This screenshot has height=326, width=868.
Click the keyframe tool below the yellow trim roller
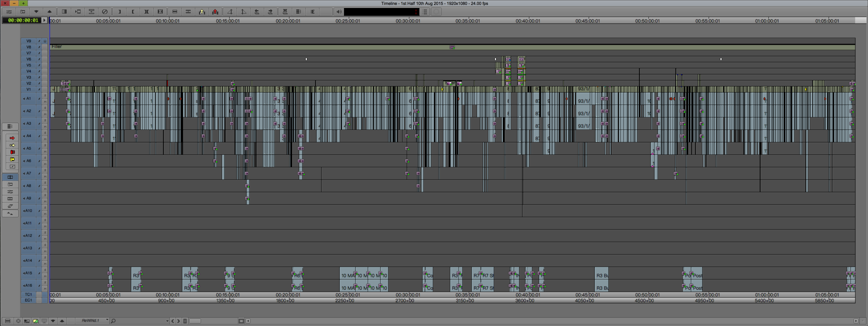[x=12, y=167]
